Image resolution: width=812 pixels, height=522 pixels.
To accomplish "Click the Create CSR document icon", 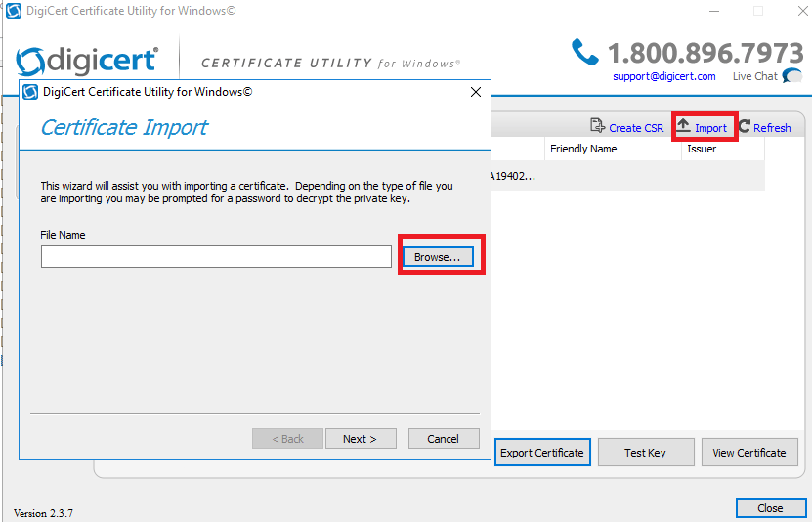I will pos(597,126).
